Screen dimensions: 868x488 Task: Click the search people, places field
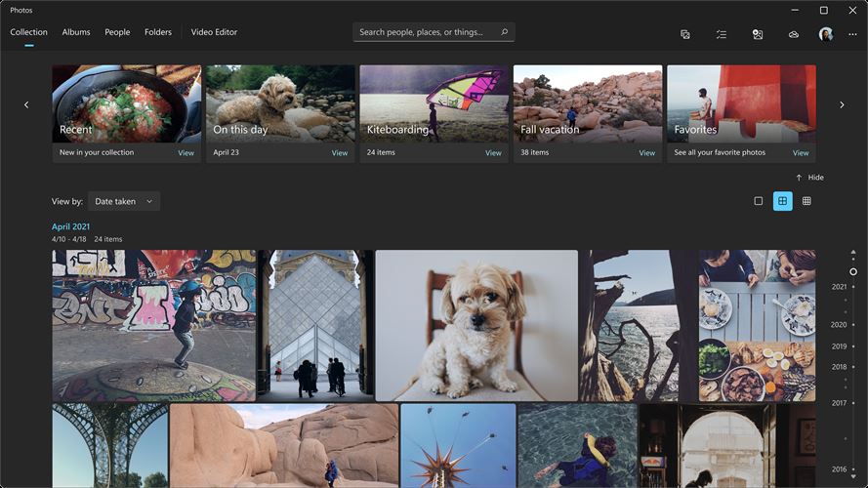434,32
